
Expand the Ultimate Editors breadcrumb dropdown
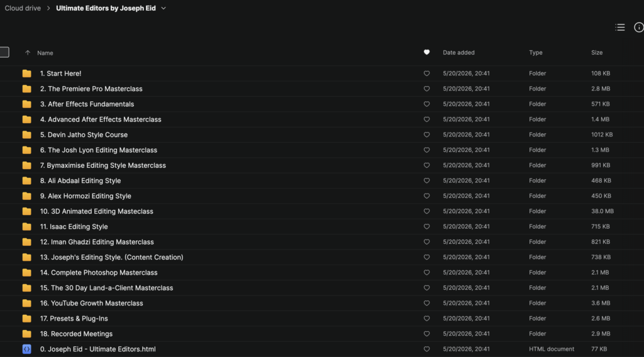click(x=164, y=8)
